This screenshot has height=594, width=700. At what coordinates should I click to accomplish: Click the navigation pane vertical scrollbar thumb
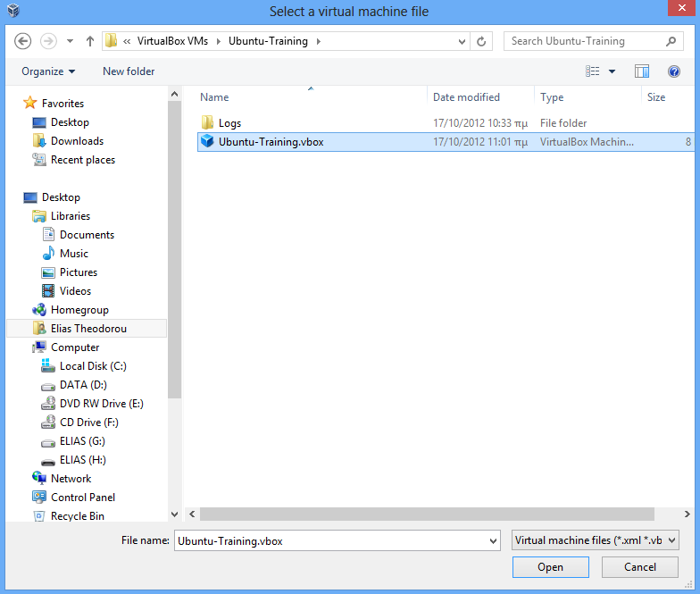point(175,249)
